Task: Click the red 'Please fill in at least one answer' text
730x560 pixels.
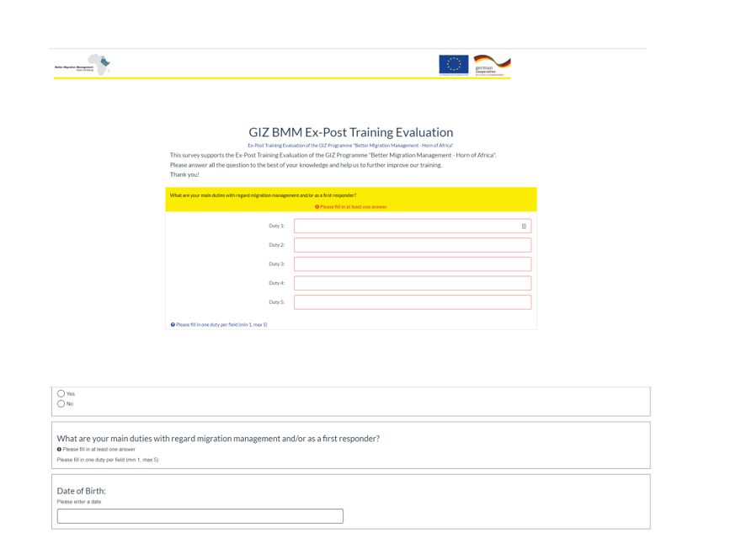Action: tap(354, 206)
